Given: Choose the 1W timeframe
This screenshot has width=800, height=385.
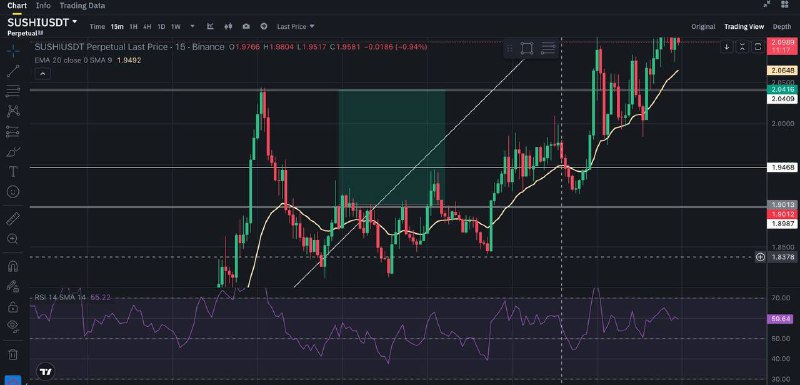Looking at the screenshot, I should 176,27.
